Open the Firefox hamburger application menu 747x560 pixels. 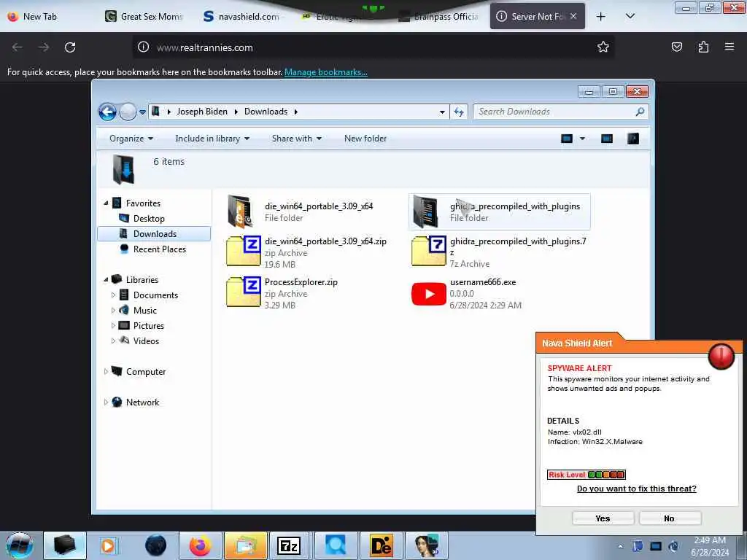[729, 47]
